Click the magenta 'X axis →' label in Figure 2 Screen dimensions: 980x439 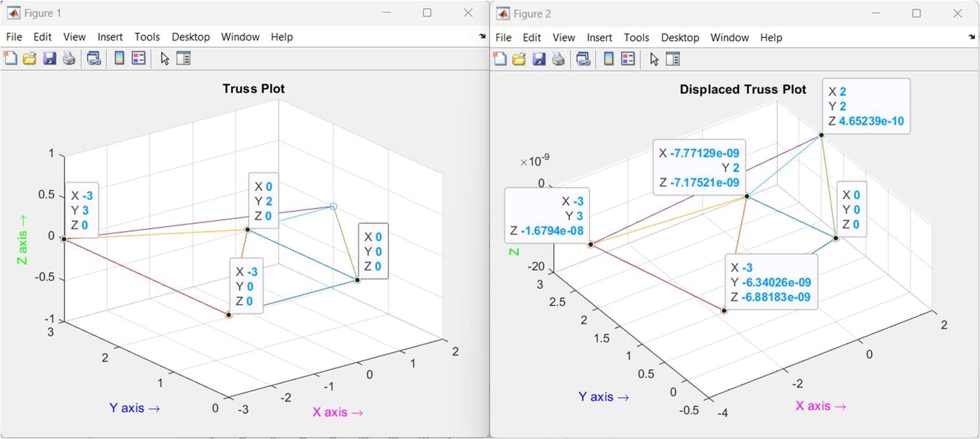pyautogui.click(x=821, y=405)
